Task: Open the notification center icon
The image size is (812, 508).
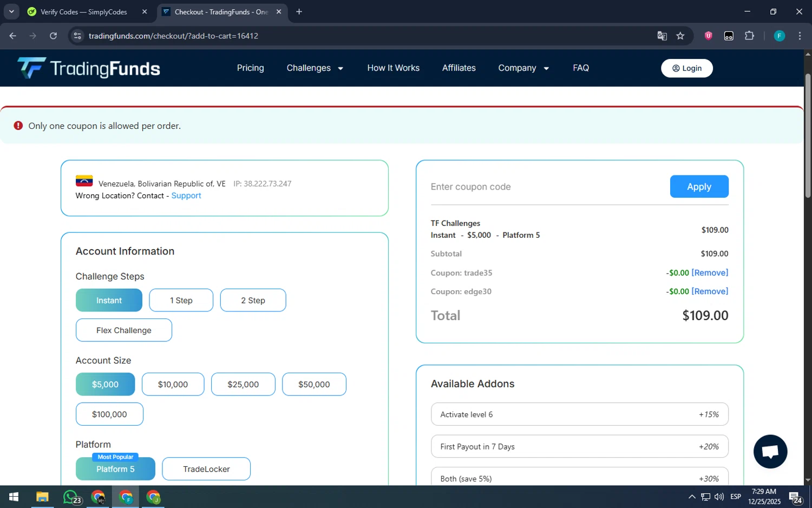Action: coord(795,497)
